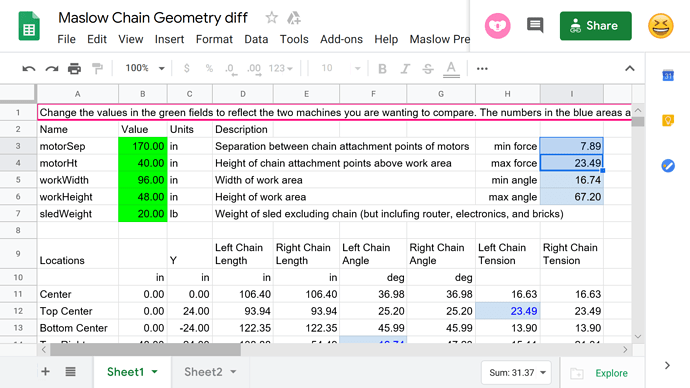
Task: Collapse the side panel with the arrow
Action: tap(667, 365)
